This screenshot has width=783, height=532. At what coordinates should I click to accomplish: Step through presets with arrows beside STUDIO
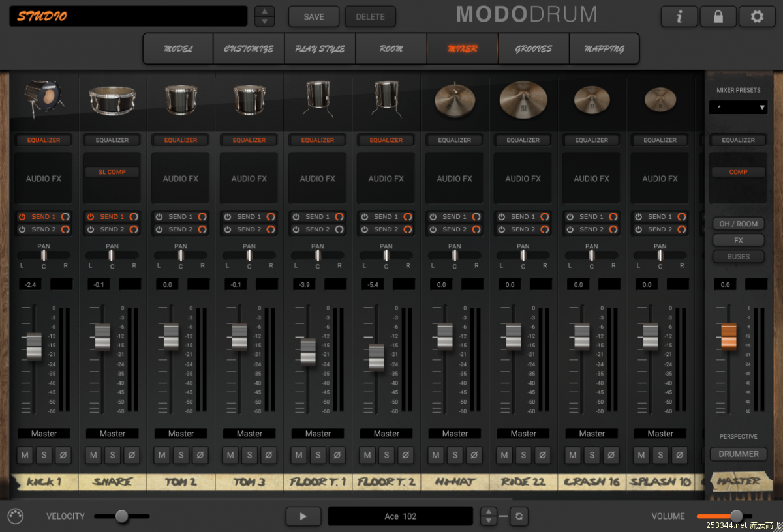click(264, 16)
